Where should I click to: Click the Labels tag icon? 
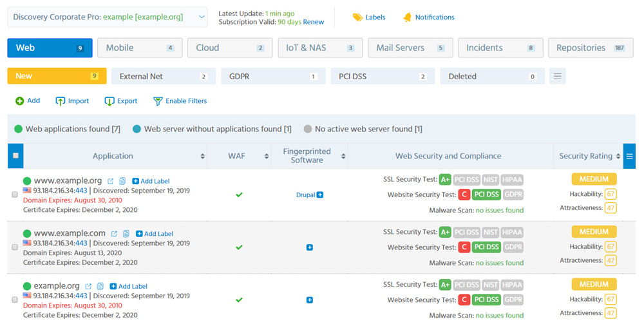click(x=357, y=17)
